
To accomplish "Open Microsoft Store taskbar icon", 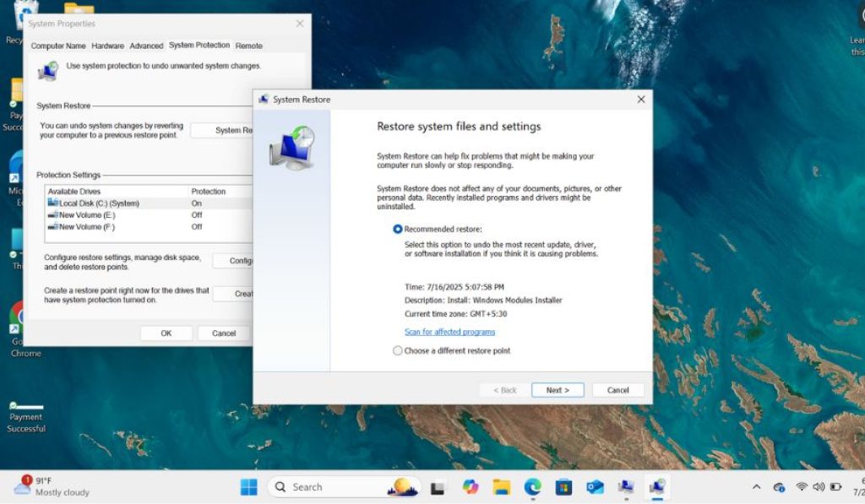I will pos(563,487).
